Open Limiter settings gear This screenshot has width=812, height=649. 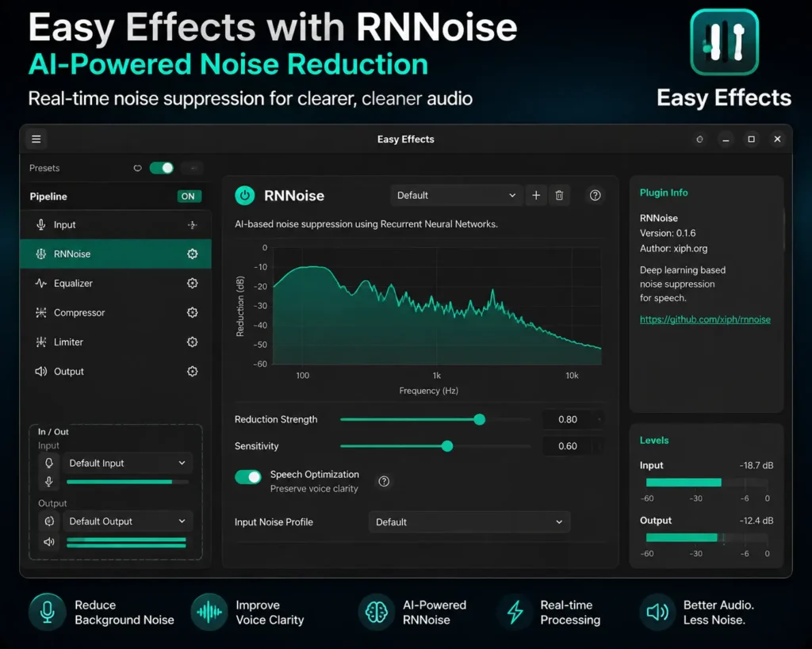192,342
